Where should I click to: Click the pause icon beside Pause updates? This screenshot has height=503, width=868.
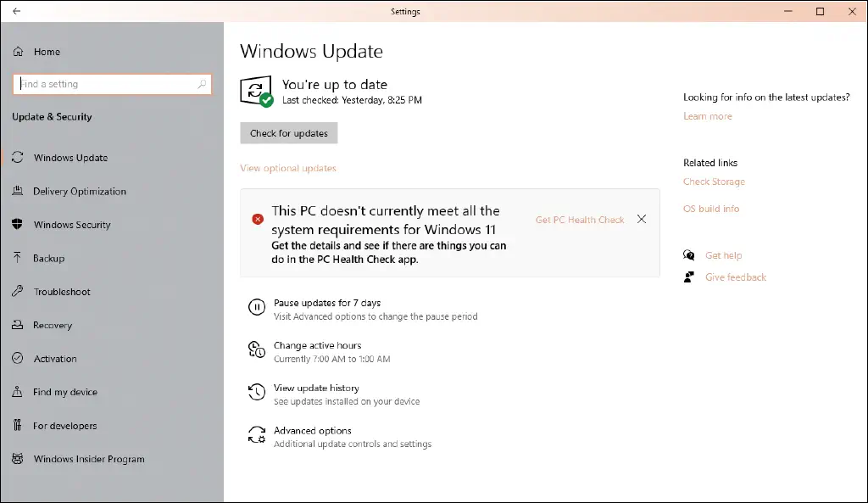[256, 307]
